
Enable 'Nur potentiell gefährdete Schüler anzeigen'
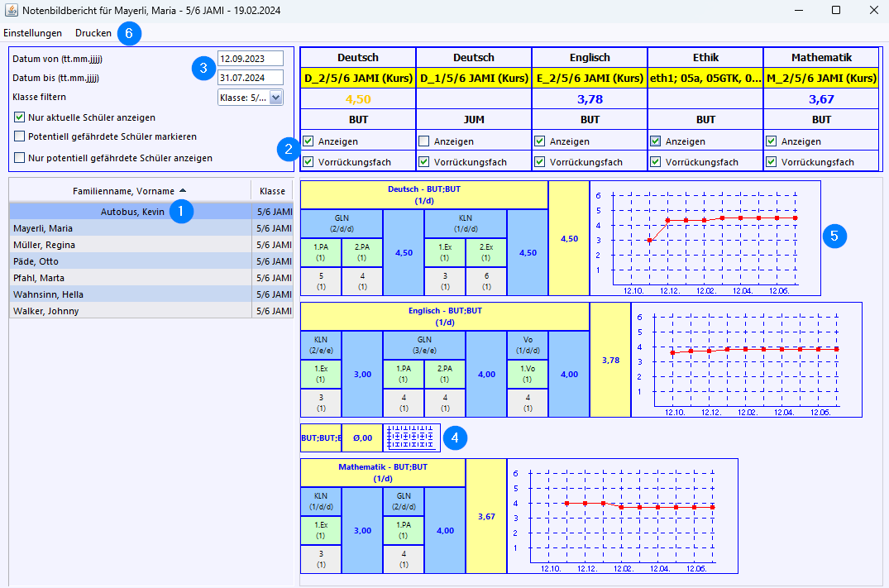click(x=21, y=158)
